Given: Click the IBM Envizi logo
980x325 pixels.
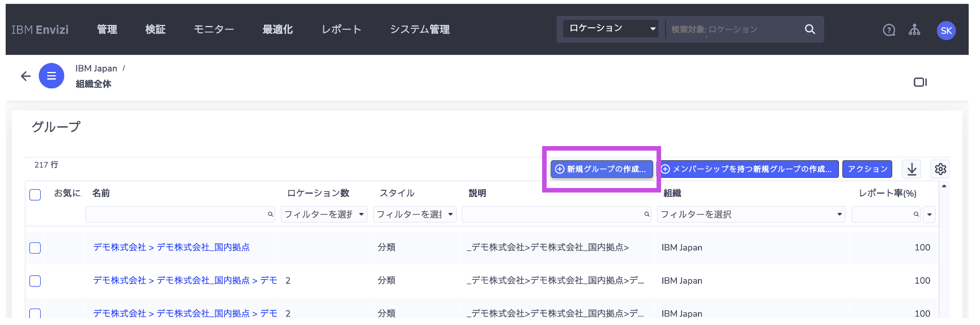Looking at the screenshot, I should tap(40, 29).
